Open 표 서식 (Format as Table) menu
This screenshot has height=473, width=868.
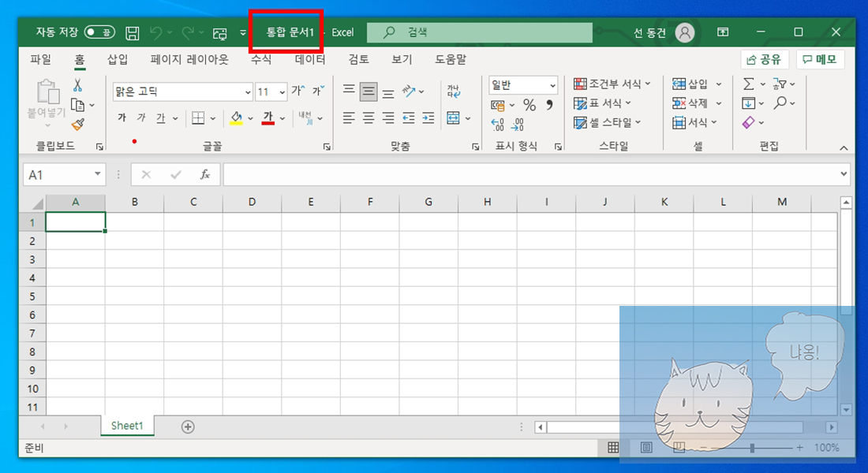tap(602, 103)
